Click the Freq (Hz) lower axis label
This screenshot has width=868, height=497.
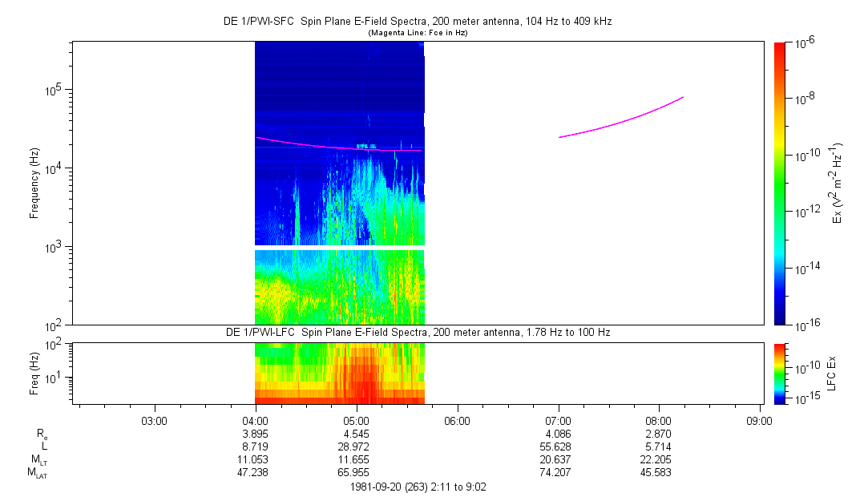34,373
